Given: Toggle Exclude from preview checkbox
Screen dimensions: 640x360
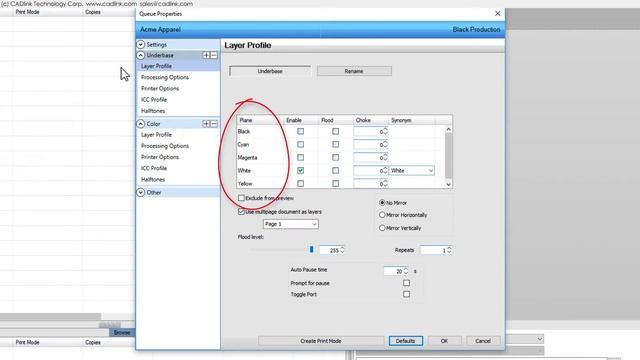Looking at the screenshot, I should click(x=241, y=198).
